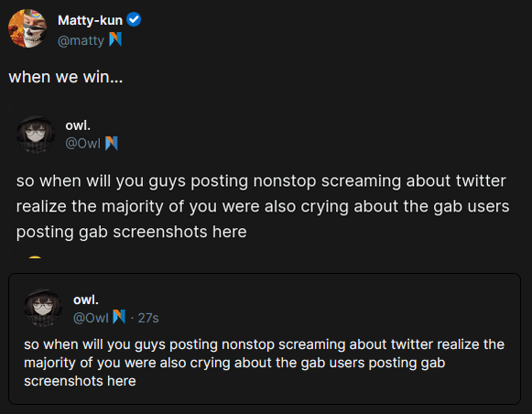
Task: Open the Matty-kun display name link
Action: point(90,20)
